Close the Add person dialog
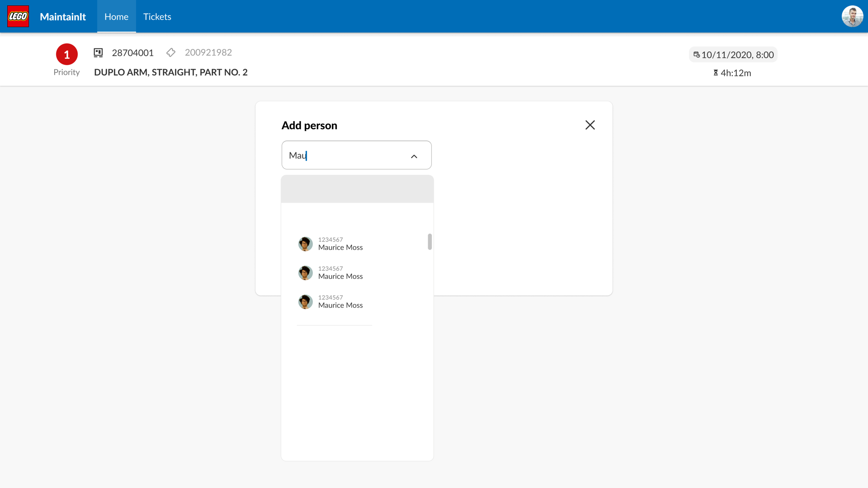Viewport: 868px width, 488px height. tap(590, 125)
